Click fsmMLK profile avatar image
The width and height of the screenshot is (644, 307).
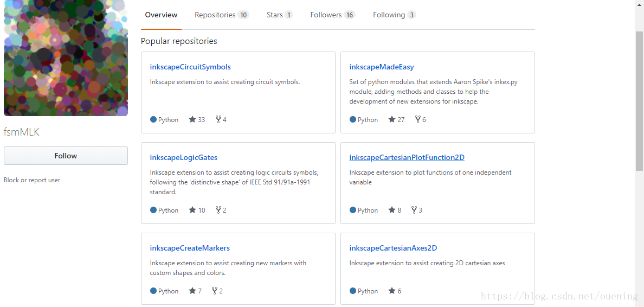click(x=66, y=58)
